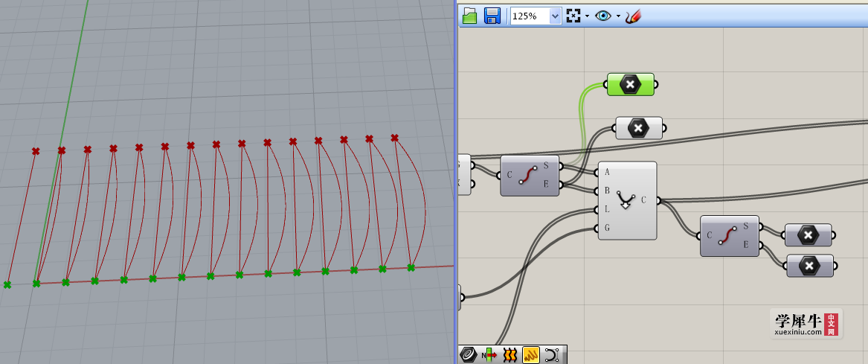This screenshot has width=868, height=364.
Task: Select the lower point parameter after right End Points
Action: click(810, 266)
